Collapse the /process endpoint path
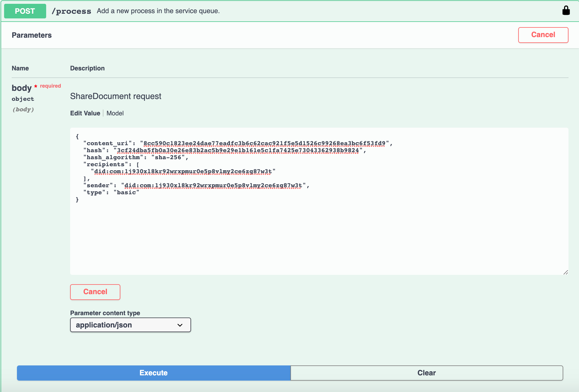The image size is (579, 392). click(71, 11)
